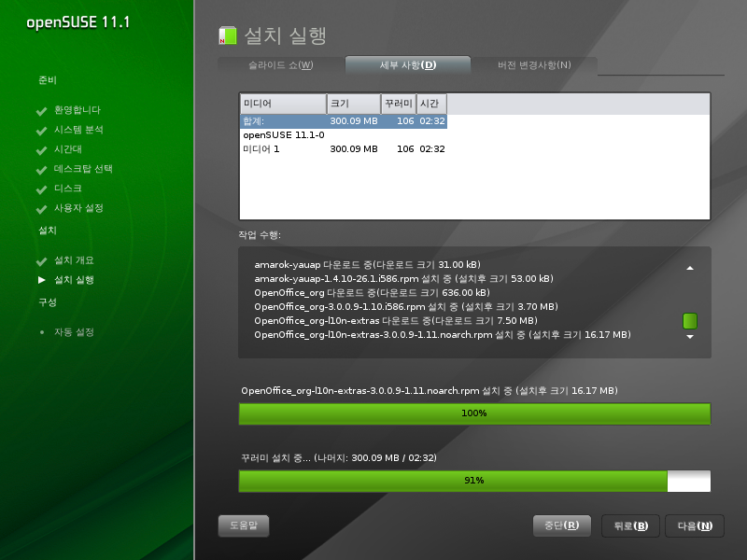Click the log scroll-up arrow
Viewport: 747px width, 560px height.
(x=690, y=268)
